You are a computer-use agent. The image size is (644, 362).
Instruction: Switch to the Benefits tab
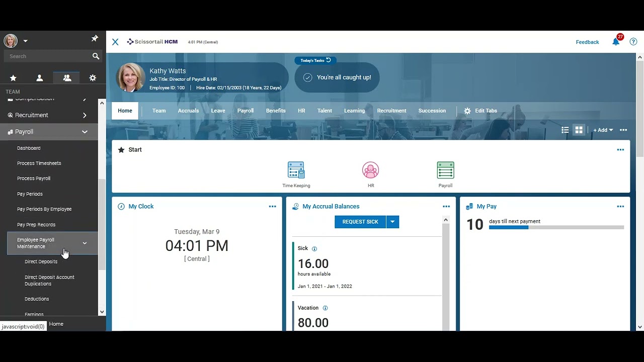276,111
